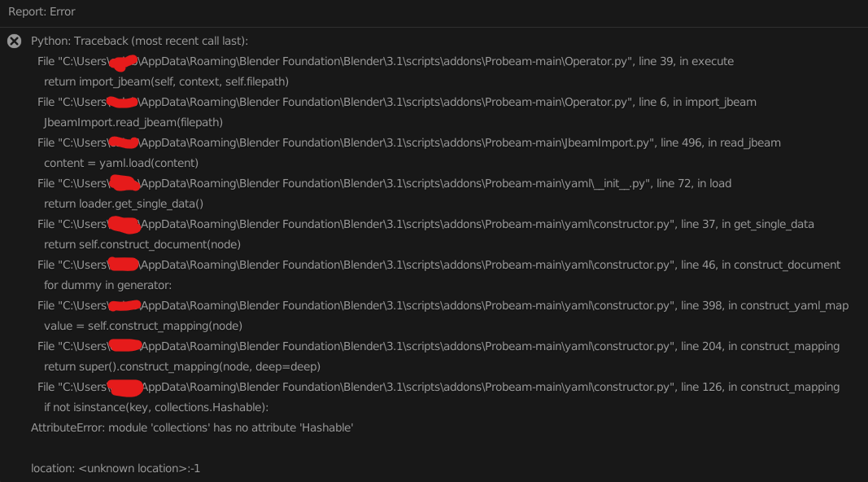Image resolution: width=868 pixels, height=482 pixels.
Task: Click the "for dummy in generator:" line
Action: pyautogui.click(x=108, y=285)
